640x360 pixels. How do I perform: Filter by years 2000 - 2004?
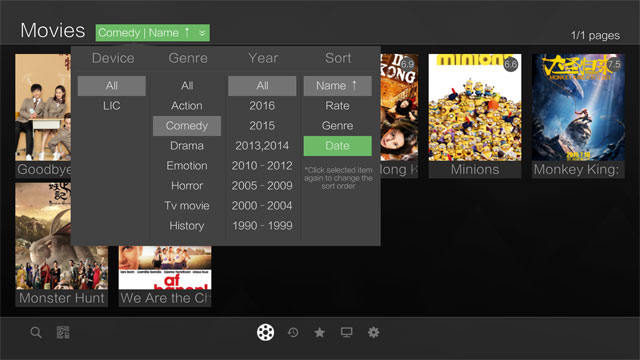coord(262,206)
